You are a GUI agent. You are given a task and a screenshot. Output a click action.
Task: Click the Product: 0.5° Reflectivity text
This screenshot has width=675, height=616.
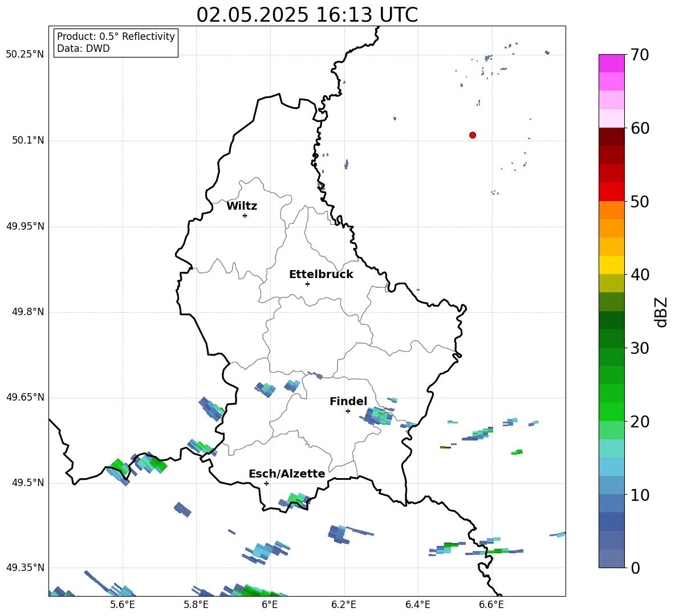116,36
